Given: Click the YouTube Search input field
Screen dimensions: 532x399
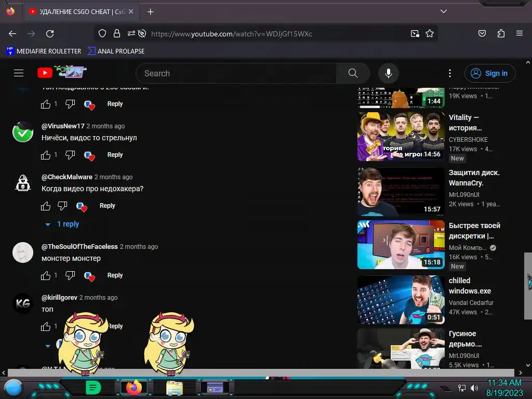Looking at the screenshot, I should [236, 73].
